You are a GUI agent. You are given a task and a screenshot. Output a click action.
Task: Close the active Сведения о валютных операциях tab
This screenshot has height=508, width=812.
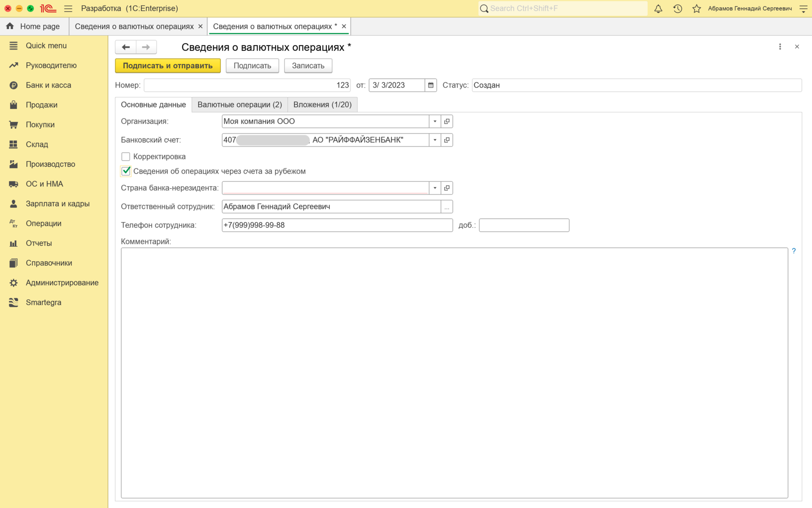[x=344, y=26]
